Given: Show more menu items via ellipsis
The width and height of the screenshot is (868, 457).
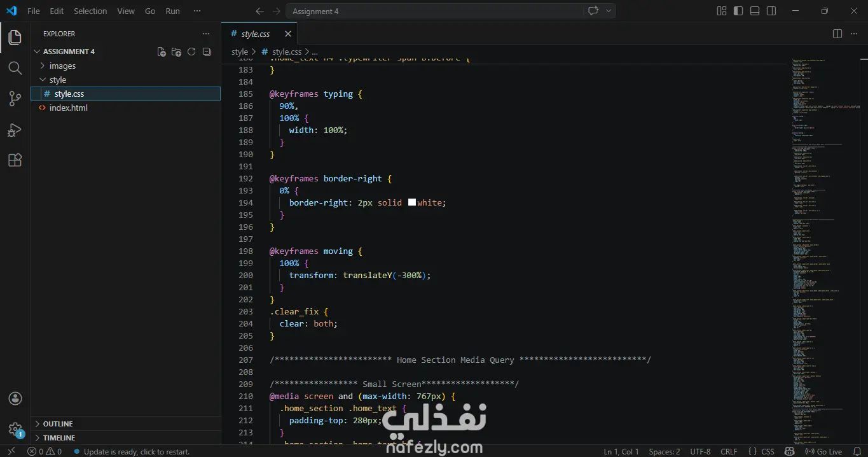Looking at the screenshot, I should coord(198,11).
